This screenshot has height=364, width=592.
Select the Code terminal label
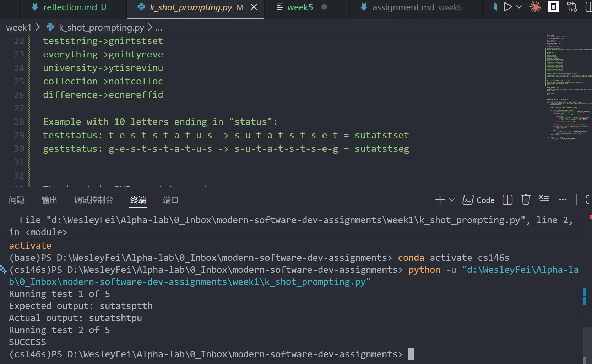(485, 200)
